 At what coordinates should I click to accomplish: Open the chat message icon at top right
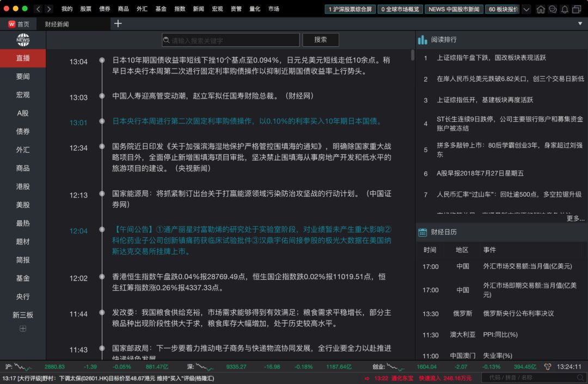(553, 9)
